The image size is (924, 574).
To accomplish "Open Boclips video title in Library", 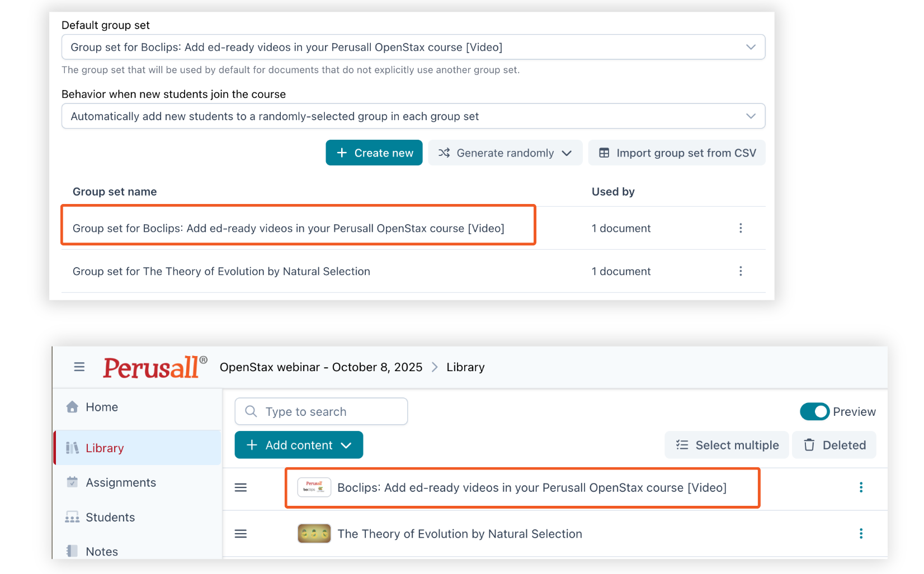I will pos(532,487).
